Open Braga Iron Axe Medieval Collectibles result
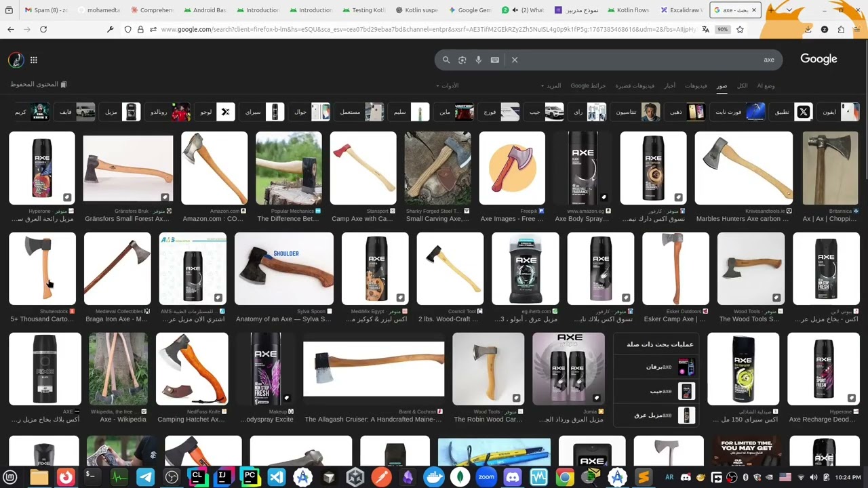This screenshot has width=868, height=488. coord(117,269)
